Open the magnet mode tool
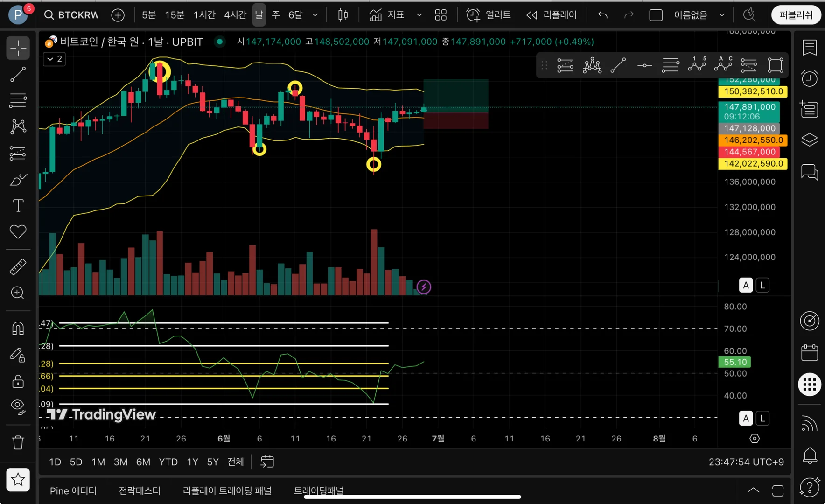The height and width of the screenshot is (504, 825). click(18, 329)
